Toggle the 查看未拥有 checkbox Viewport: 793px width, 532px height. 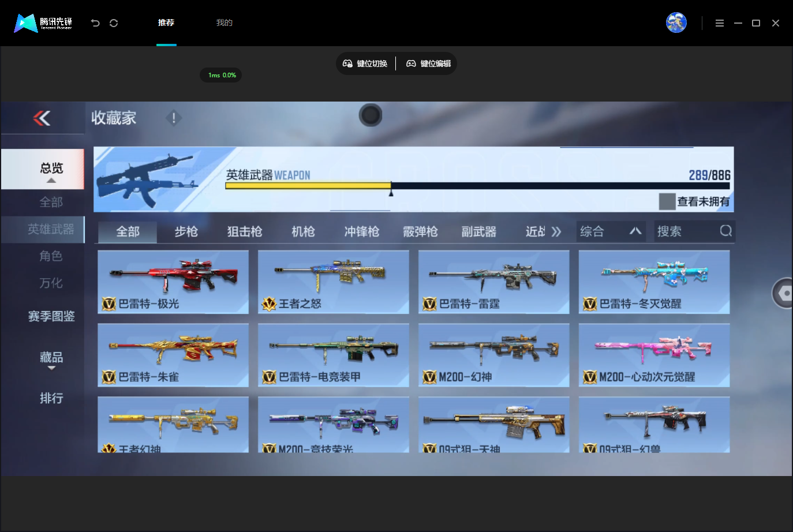pos(667,201)
